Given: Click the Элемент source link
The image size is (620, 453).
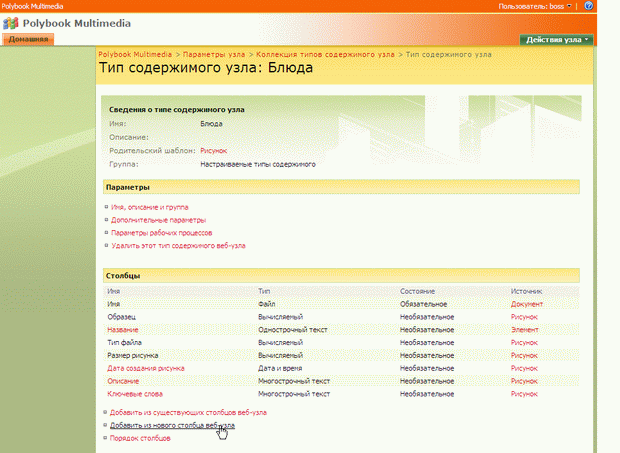Looking at the screenshot, I should pyautogui.click(x=525, y=329).
